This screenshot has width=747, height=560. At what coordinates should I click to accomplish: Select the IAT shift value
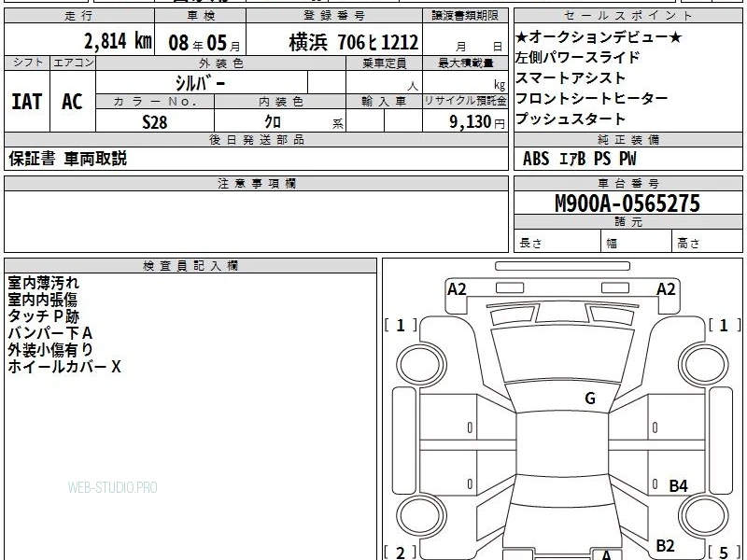click(x=27, y=102)
